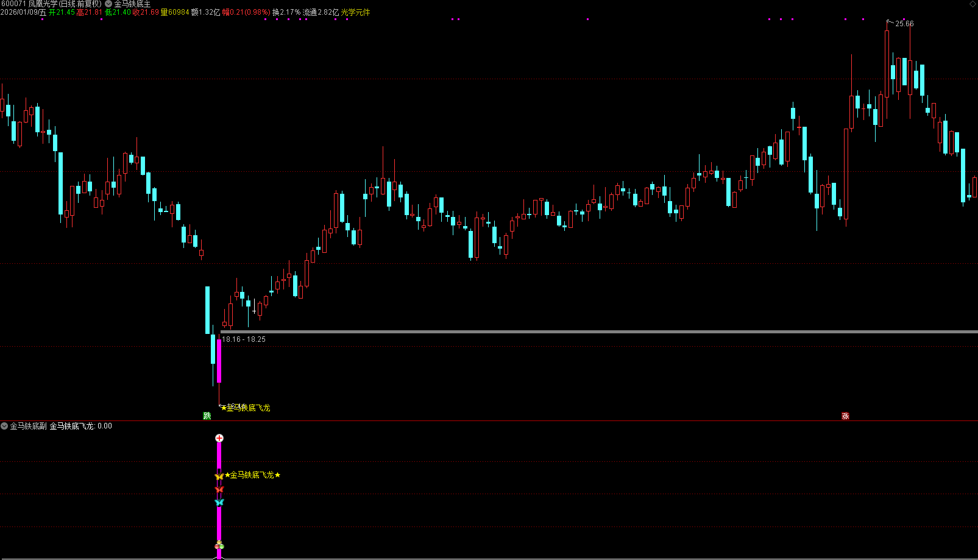Click the ★金马铁底飞龙★ label in sub-chart
Image resolution: width=978 pixels, height=560 pixels.
pyautogui.click(x=253, y=475)
